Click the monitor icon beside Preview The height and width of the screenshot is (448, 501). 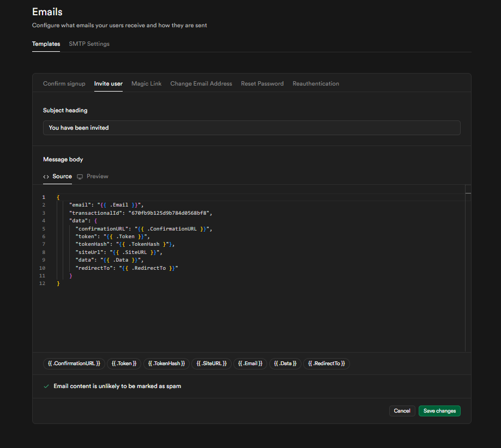point(80,176)
